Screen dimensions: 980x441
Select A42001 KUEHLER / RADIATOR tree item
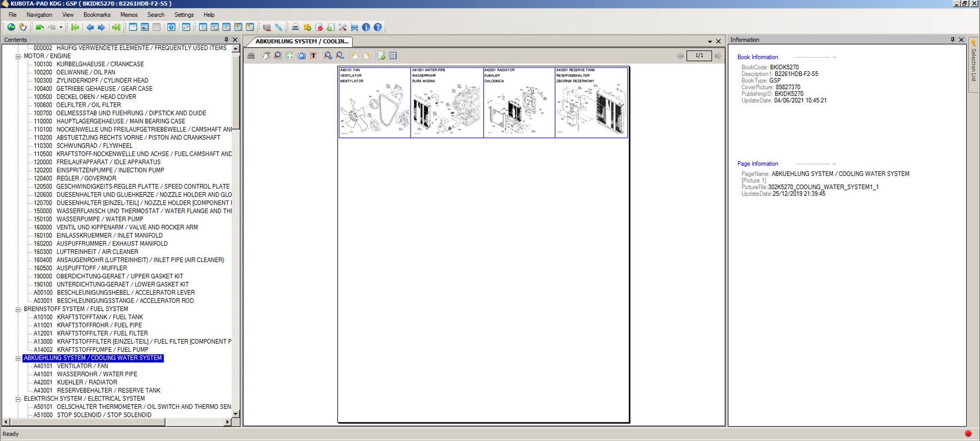87,382
